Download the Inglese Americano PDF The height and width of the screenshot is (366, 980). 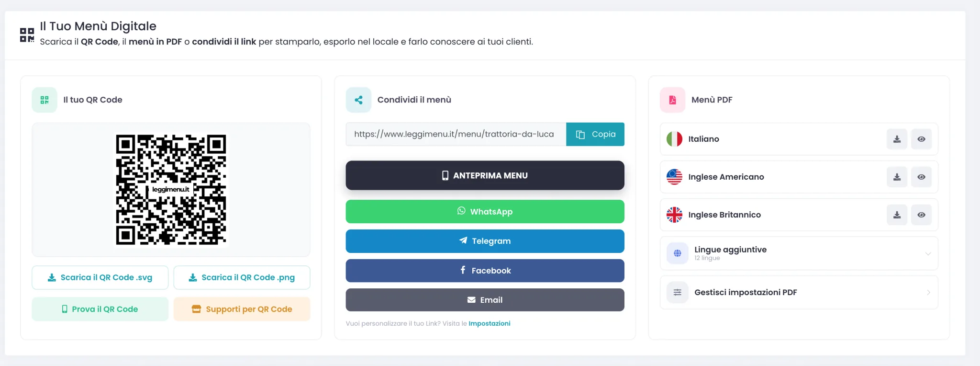[x=897, y=177]
